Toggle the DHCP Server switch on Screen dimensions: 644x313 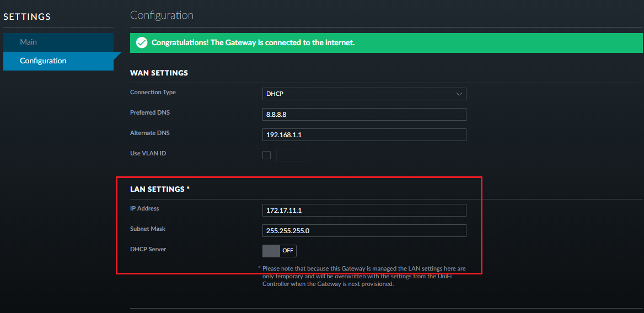coord(280,251)
